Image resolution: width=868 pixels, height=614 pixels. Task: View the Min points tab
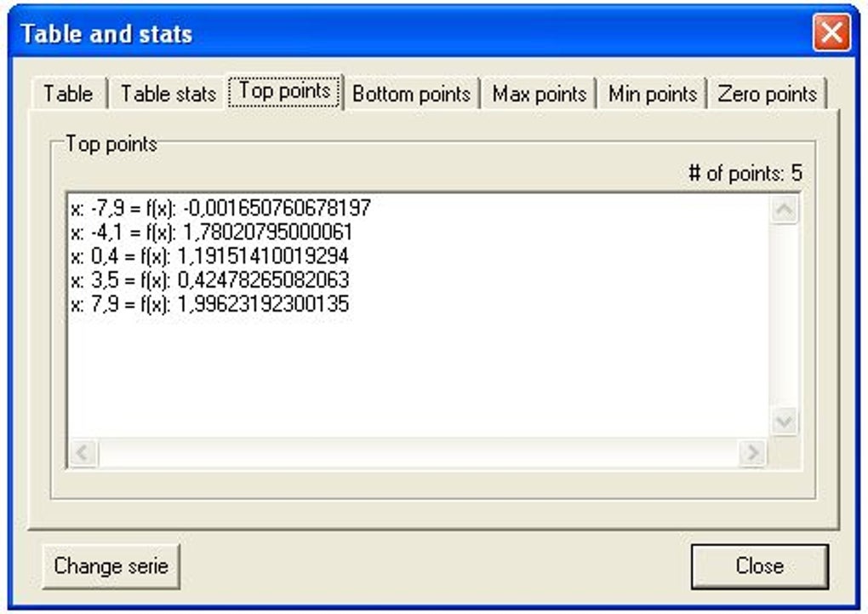point(652,93)
